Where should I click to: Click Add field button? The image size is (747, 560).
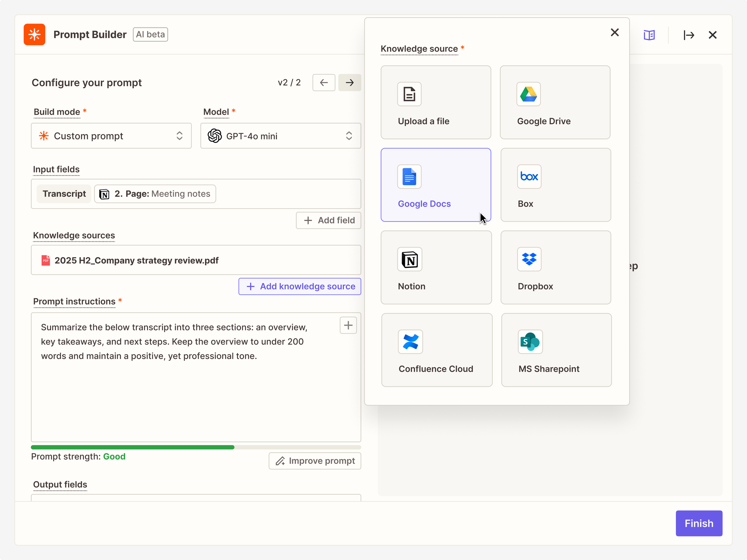coord(329,220)
